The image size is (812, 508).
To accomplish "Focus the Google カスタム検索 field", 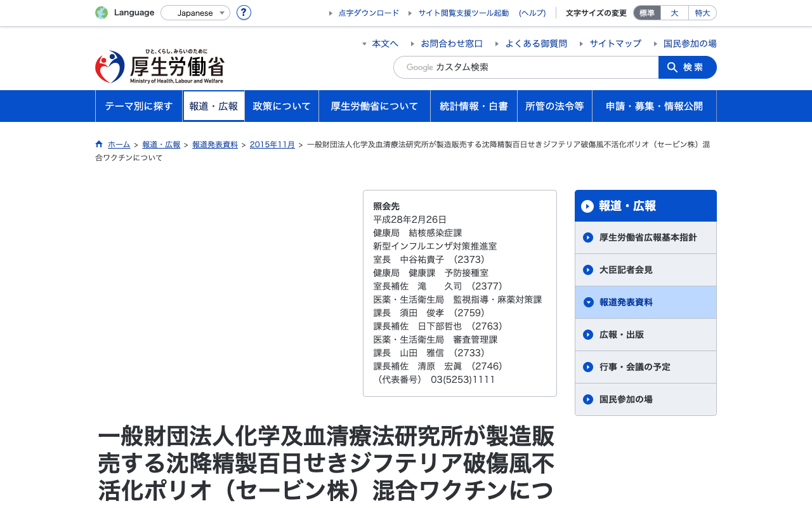I will pos(526,67).
